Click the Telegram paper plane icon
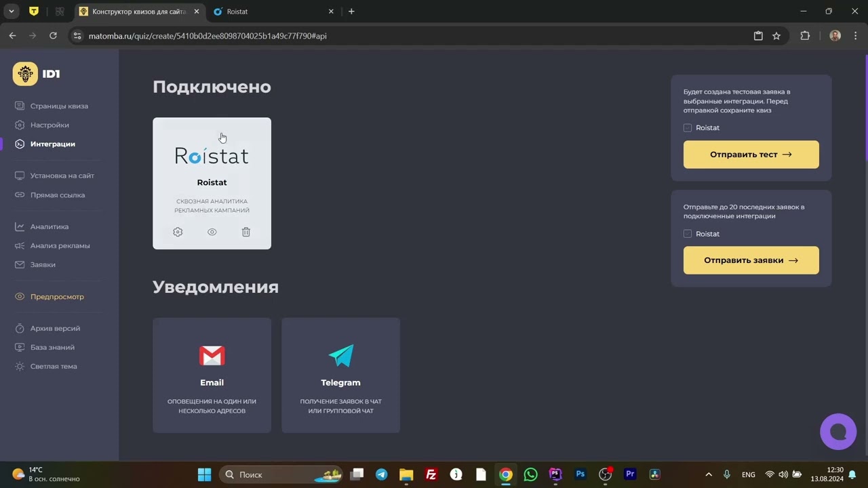Screen dimensions: 868x488 341,355
